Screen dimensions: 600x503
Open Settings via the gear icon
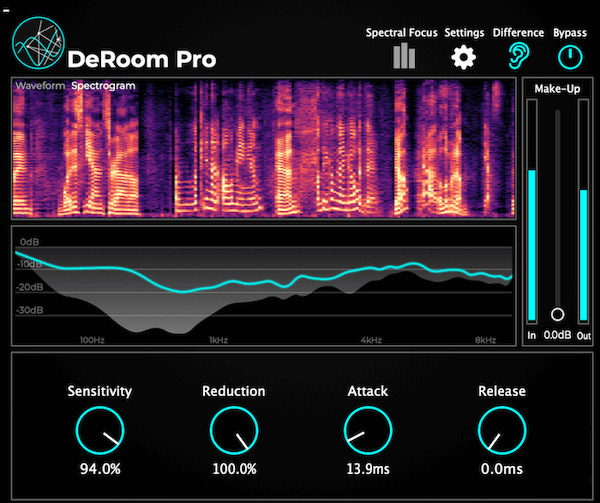463,57
